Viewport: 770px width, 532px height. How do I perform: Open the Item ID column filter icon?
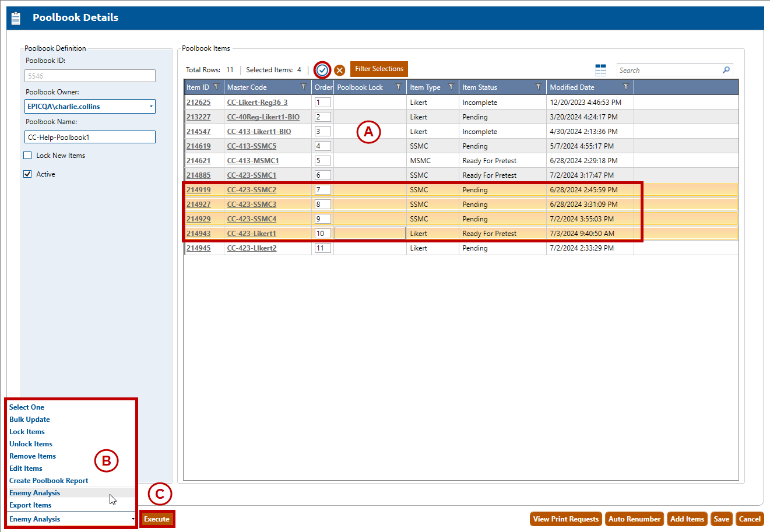tap(216, 87)
